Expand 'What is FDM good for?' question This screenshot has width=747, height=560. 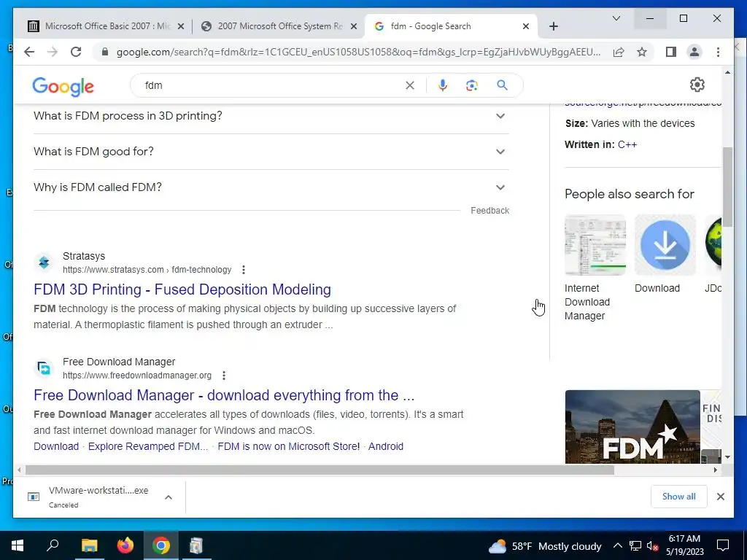pos(271,152)
